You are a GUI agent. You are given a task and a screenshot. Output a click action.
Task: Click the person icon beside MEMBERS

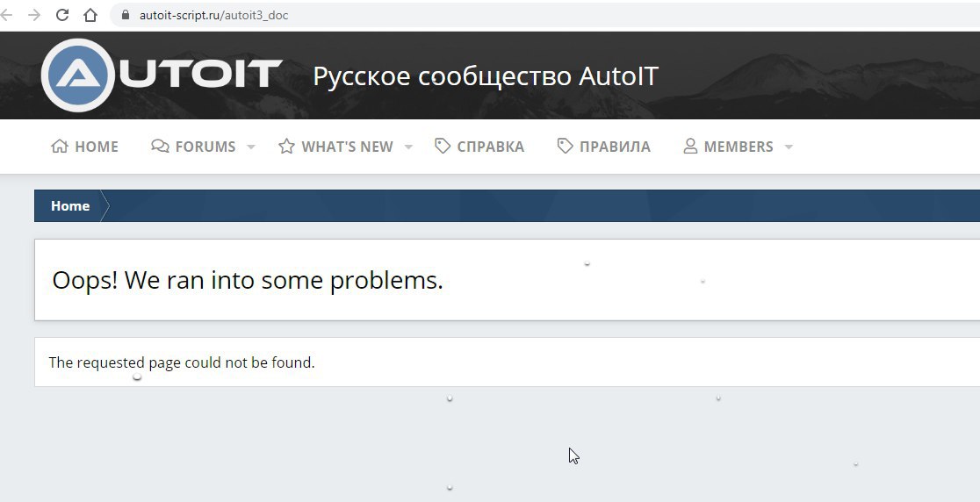pos(690,146)
